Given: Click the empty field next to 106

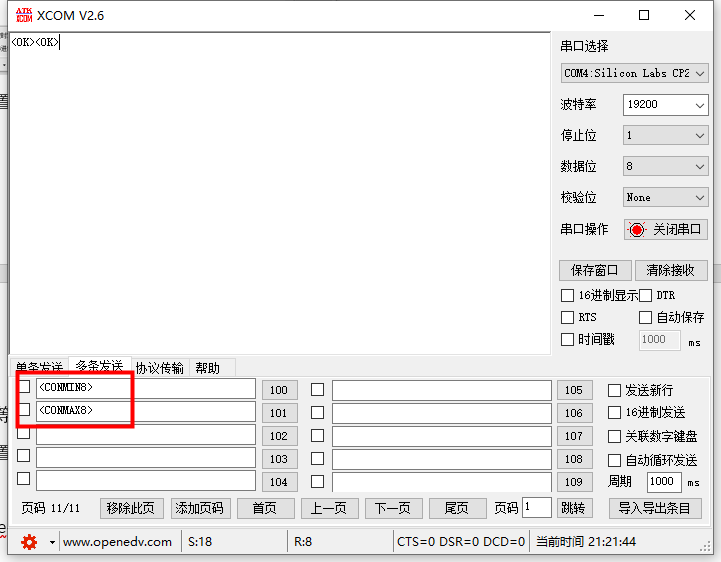Looking at the screenshot, I should point(442,413).
